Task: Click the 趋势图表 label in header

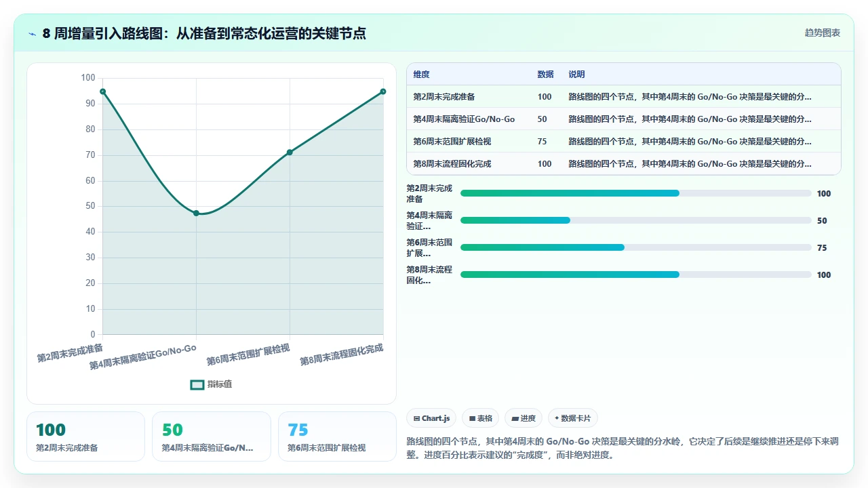Action: pos(823,33)
